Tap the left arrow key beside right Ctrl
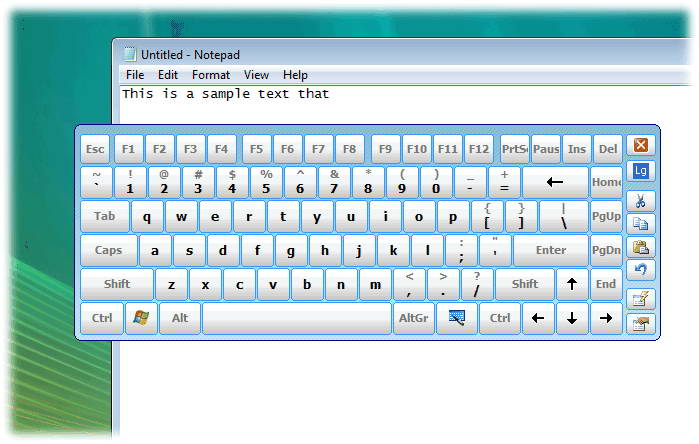The width and height of the screenshot is (699, 444). point(538,318)
